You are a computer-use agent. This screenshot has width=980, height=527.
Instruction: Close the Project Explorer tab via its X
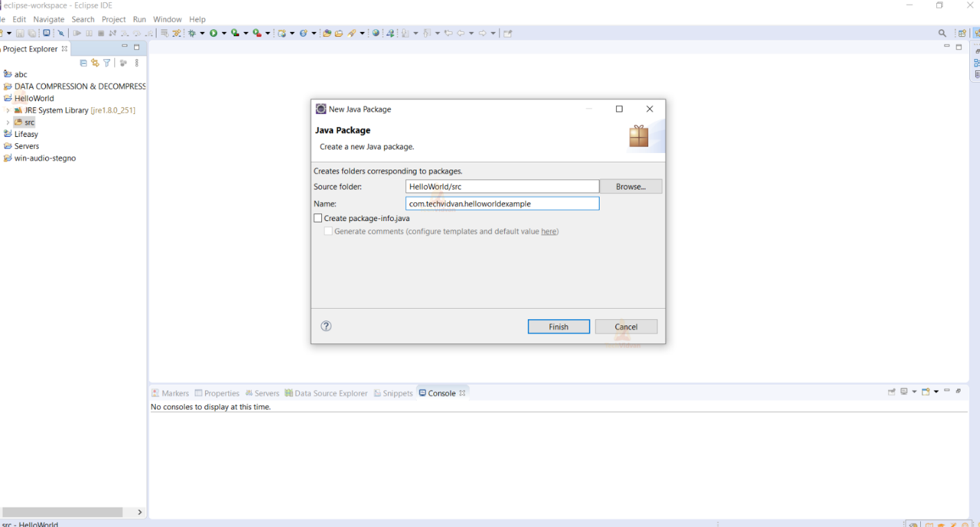pyautogui.click(x=65, y=49)
